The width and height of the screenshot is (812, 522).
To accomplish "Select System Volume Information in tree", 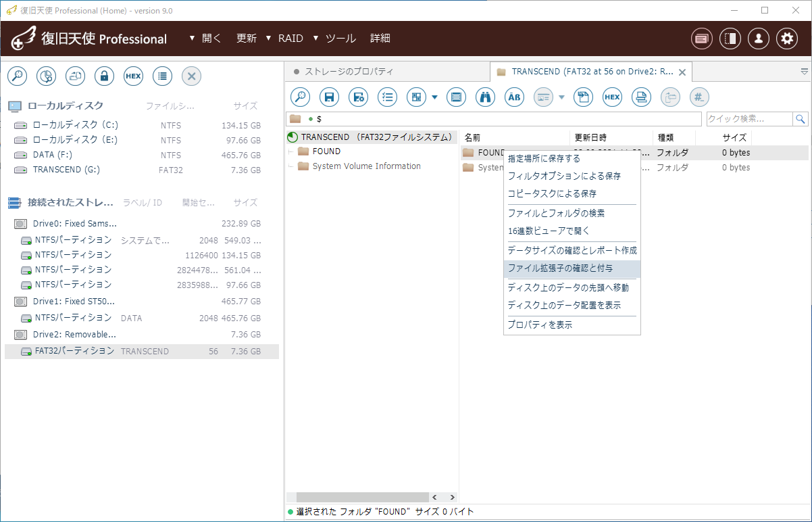I will 366,166.
